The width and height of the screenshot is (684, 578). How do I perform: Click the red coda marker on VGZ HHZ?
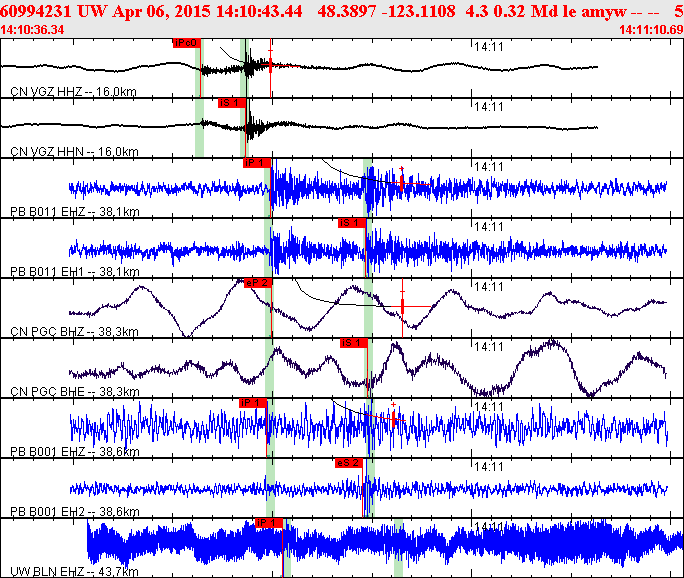(x=270, y=66)
